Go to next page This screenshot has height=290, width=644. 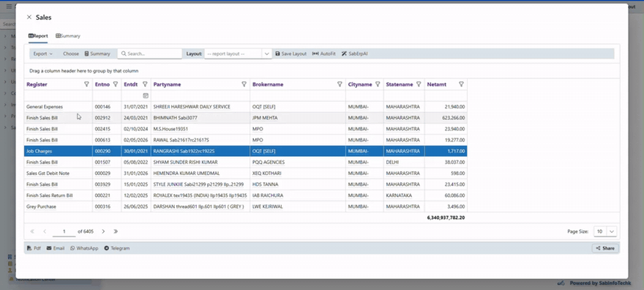coord(103,231)
